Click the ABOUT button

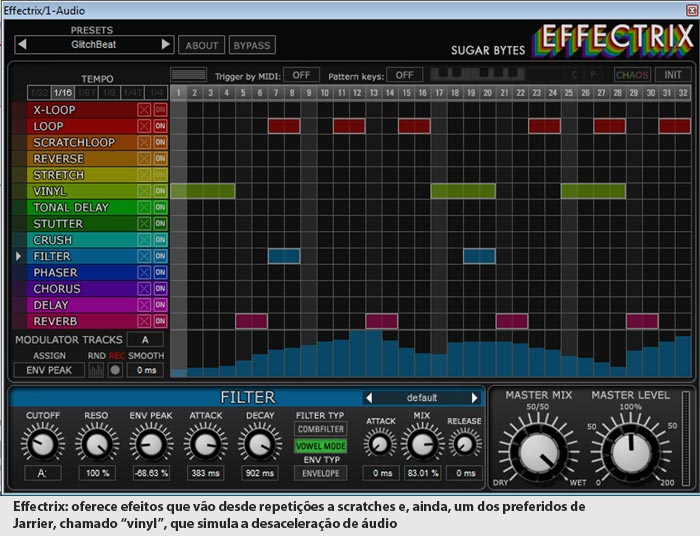point(202,45)
